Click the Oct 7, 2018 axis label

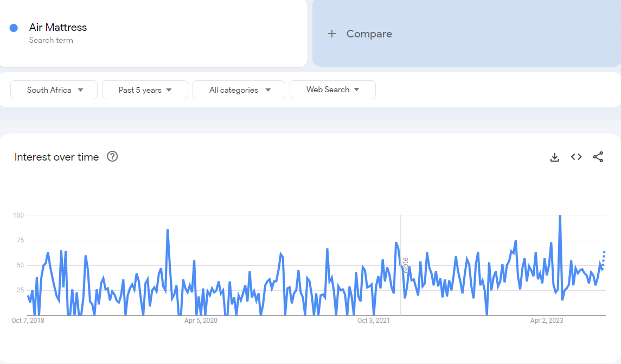tap(28, 321)
